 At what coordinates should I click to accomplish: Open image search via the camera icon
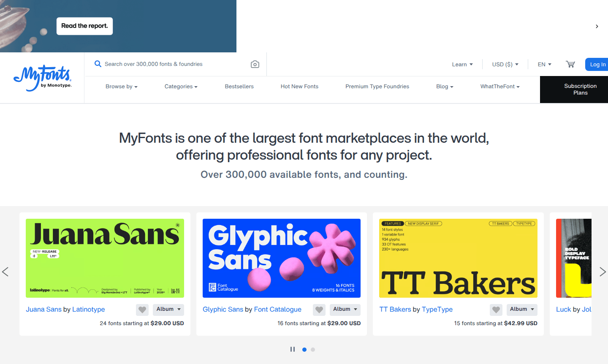point(255,64)
